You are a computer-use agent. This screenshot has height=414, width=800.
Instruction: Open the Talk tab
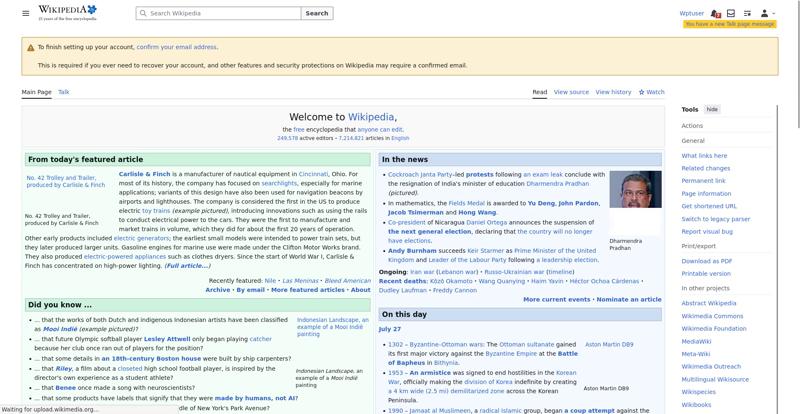point(64,92)
